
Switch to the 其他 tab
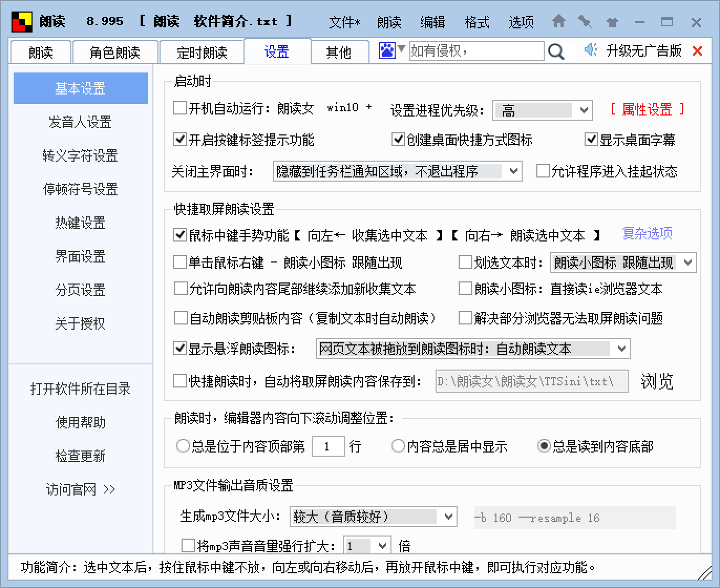(x=338, y=52)
